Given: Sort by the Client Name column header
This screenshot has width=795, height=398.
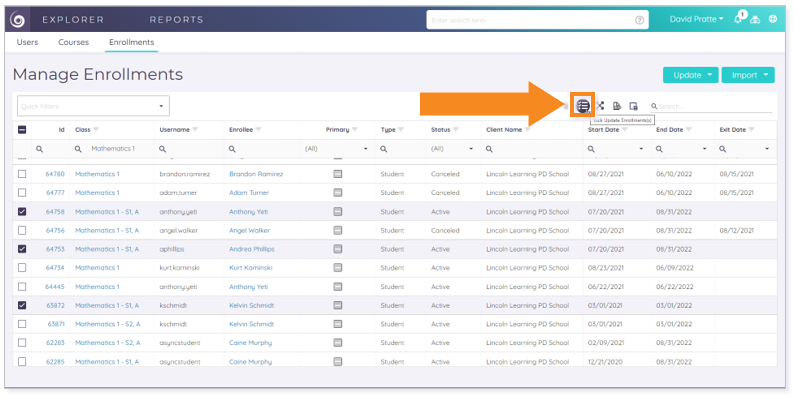Looking at the screenshot, I should click(x=503, y=130).
